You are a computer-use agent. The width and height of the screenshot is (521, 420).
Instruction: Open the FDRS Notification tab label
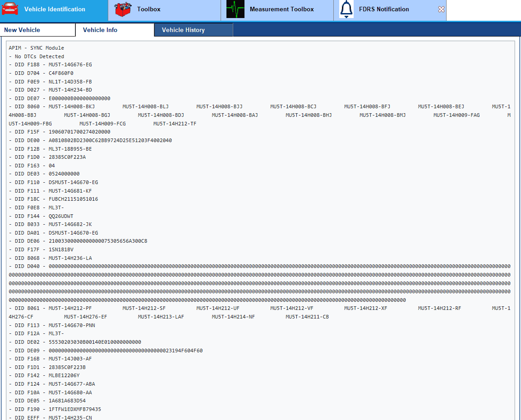point(384,9)
